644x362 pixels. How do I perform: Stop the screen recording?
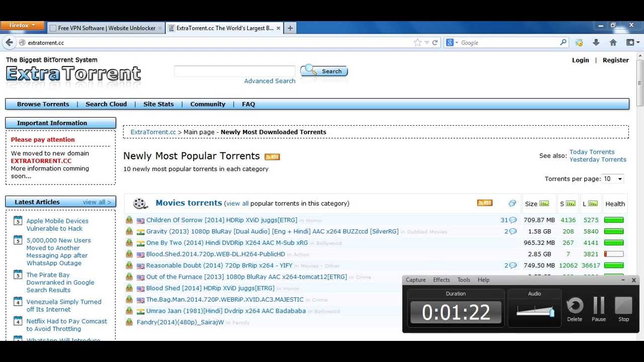623,309
